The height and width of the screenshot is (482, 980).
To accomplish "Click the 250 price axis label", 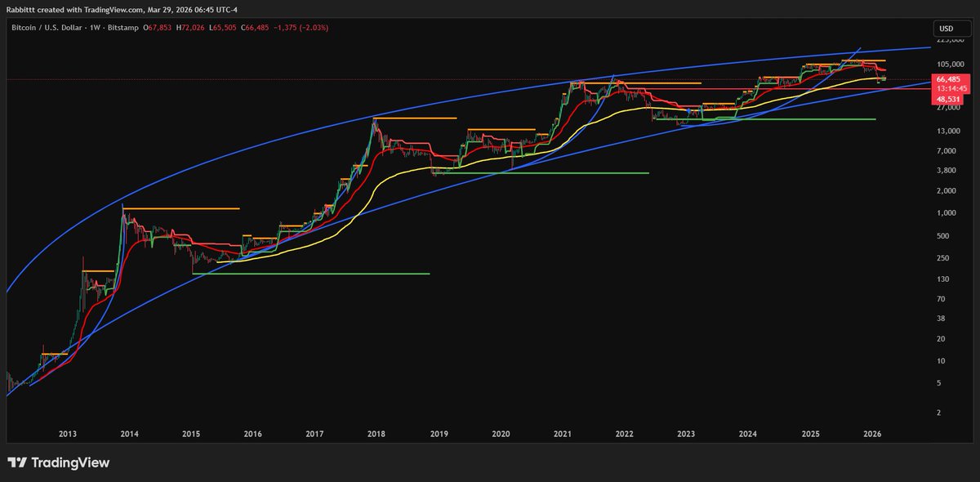I will click(x=942, y=258).
